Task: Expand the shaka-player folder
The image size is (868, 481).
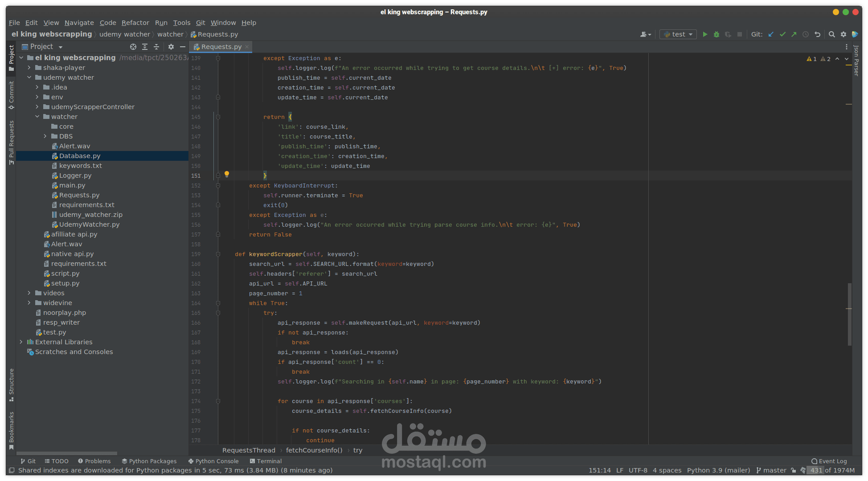Action: click(29, 68)
